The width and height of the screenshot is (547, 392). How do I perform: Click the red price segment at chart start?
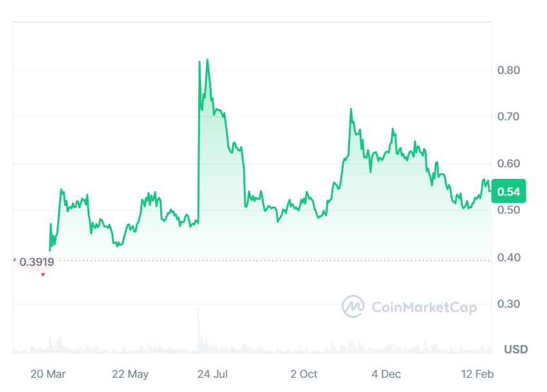coord(42,275)
